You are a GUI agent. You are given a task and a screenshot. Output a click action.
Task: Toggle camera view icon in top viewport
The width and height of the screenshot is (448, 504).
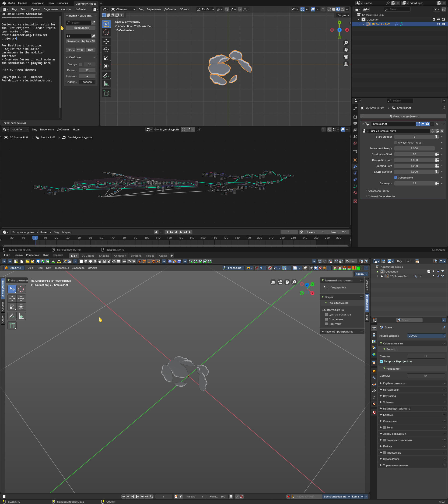pos(346,57)
